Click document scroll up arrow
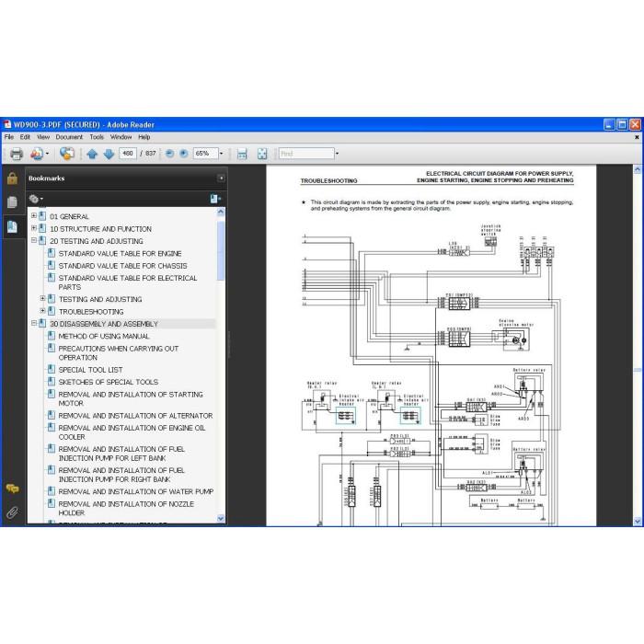The image size is (644, 644). (x=638, y=169)
